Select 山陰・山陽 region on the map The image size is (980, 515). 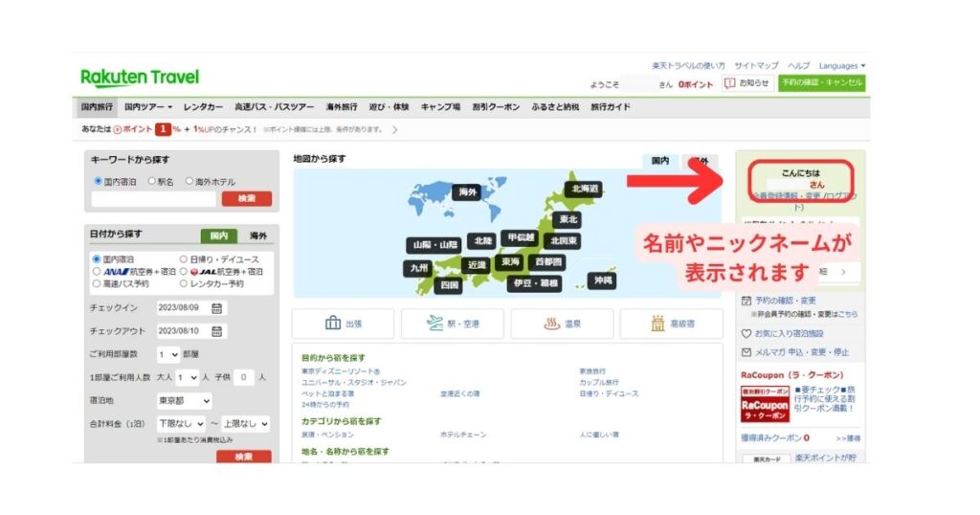click(434, 245)
